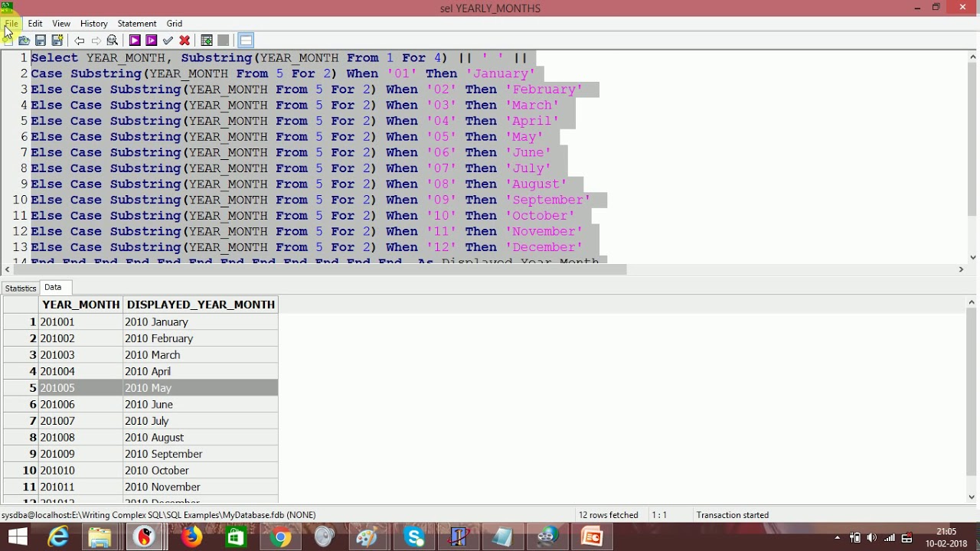Open File Explorer from the taskbar
The height and width of the screenshot is (551, 980).
100,537
